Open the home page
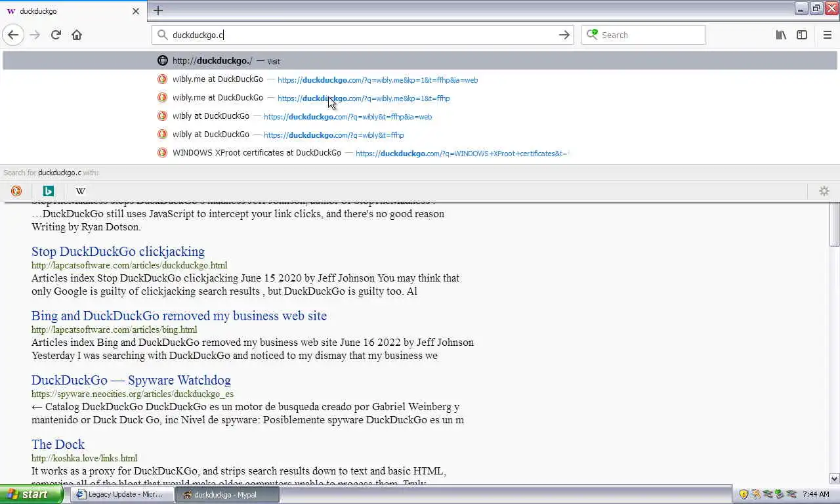840x504 pixels. tap(77, 35)
